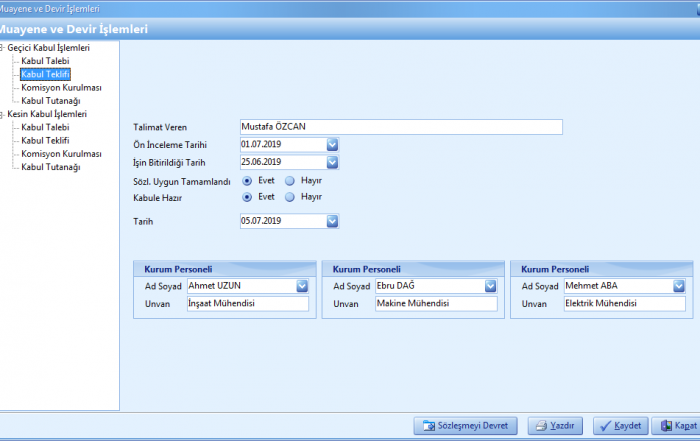Choose Evet for Kabule Hazır

(x=247, y=197)
